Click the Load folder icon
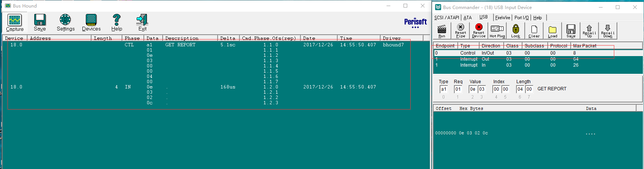This screenshot has height=169, width=644. (553, 31)
